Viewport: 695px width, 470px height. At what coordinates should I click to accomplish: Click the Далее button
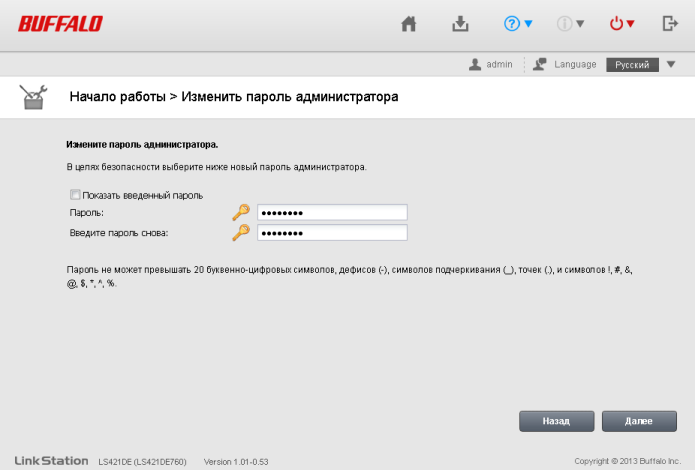tap(639, 421)
